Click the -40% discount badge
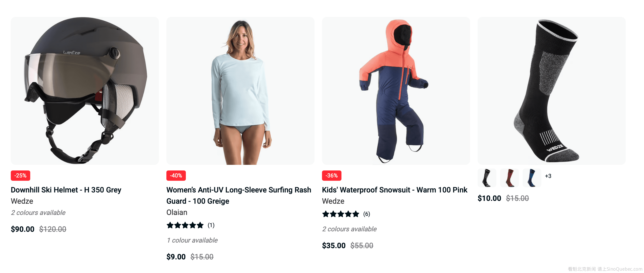The image size is (644, 273). pos(176,176)
